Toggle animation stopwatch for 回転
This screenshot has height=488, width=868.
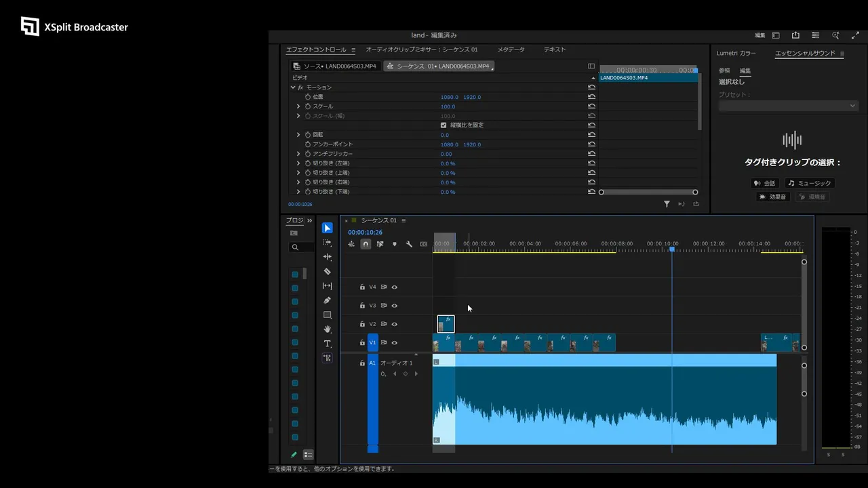(x=308, y=135)
